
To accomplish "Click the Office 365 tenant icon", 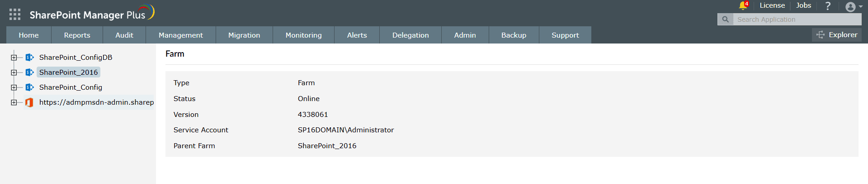I will [30, 102].
